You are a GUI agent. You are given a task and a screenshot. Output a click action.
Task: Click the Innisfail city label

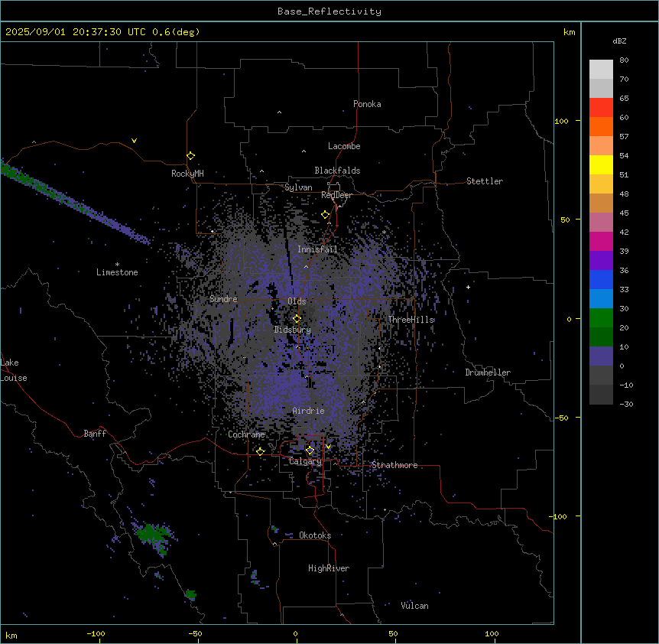click(317, 249)
